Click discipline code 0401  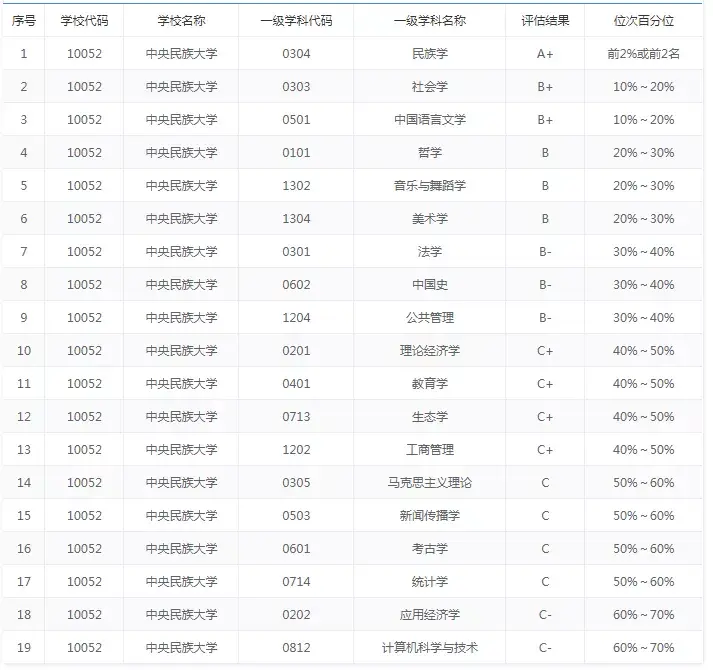point(296,383)
